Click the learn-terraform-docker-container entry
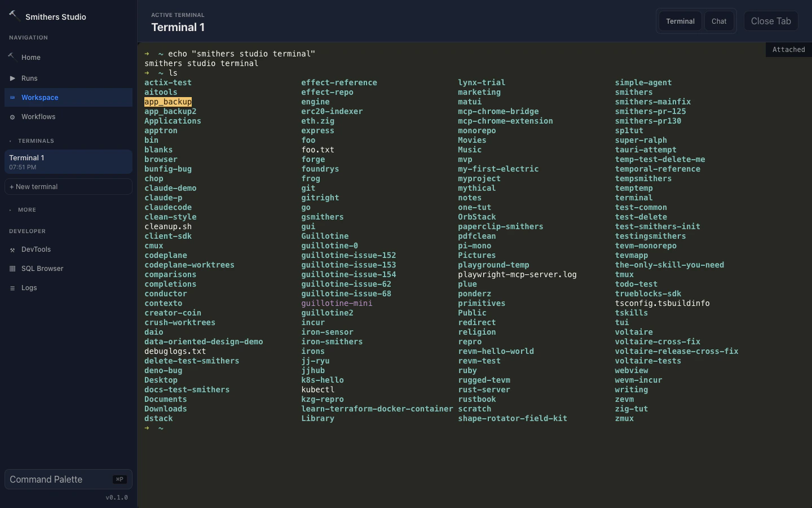This screenshot has width=812, height=508. pos(377,409)
